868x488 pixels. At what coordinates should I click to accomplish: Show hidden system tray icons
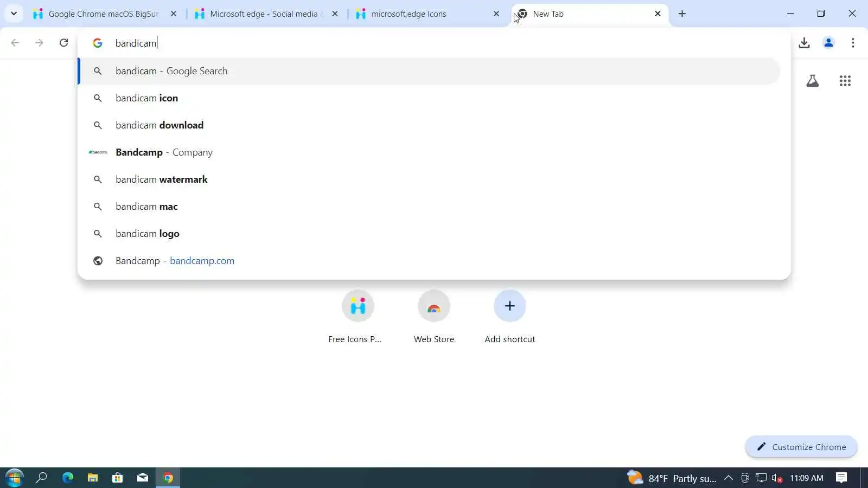point(729,478)
